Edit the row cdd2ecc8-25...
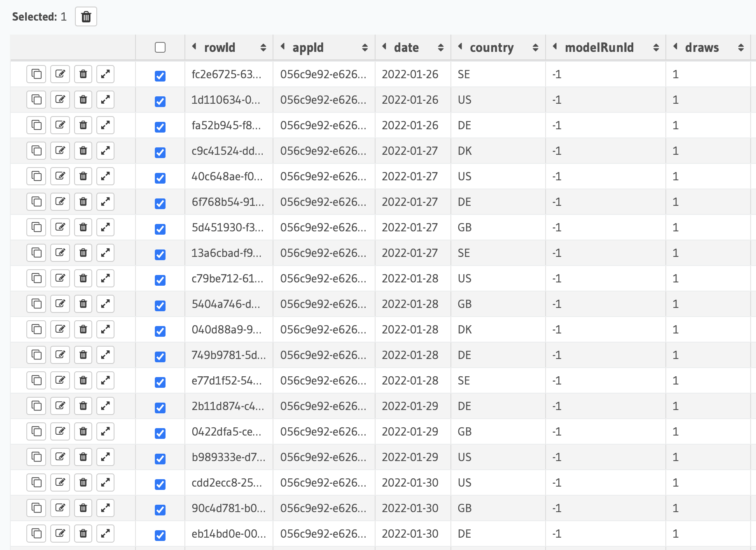Screen dimensions: 756x550 pyautogui.click(x=60, y=482)
